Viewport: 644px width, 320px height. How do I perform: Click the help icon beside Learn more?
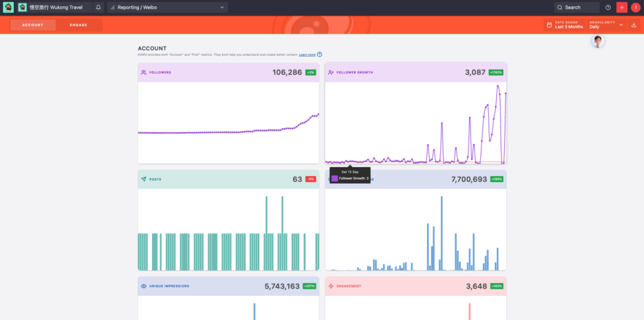tap(319, 55)
